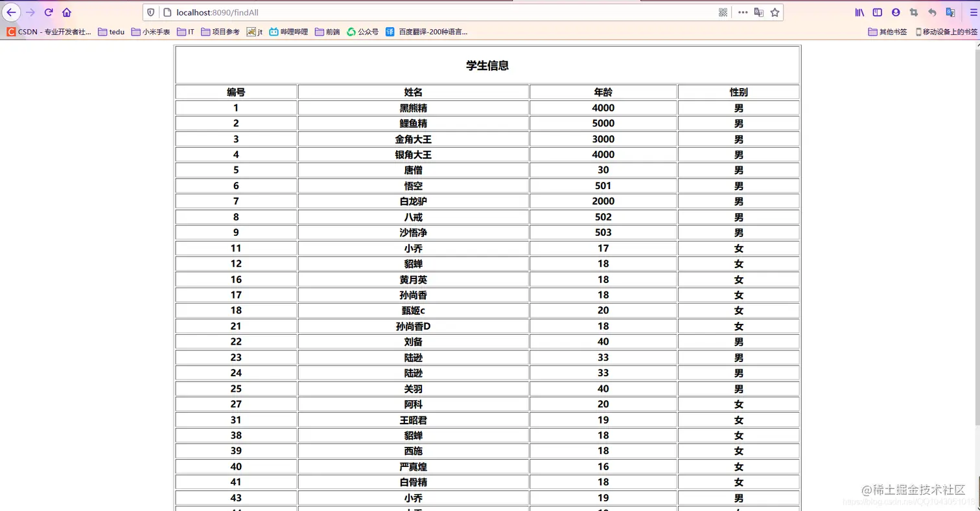Image resolution: width=980 pixels, height=511 pixels.
Task: Select the name cell 黄月英
Action: [x=414, y=279]
